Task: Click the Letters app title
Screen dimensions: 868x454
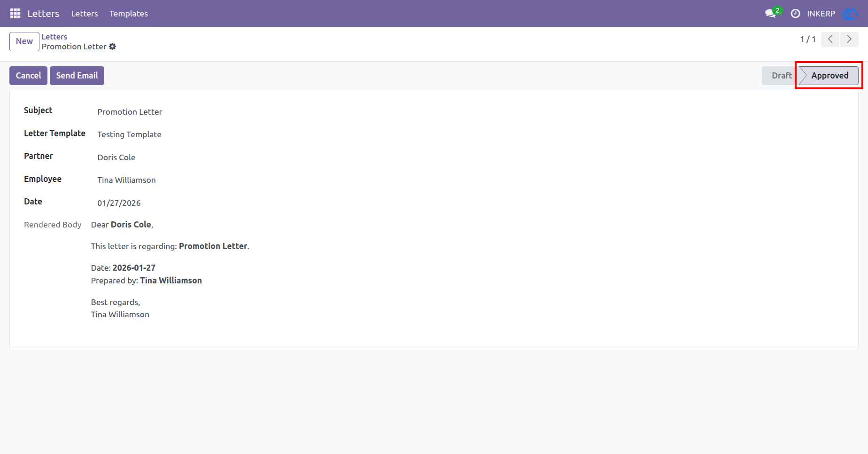Action: pos(43,14)
